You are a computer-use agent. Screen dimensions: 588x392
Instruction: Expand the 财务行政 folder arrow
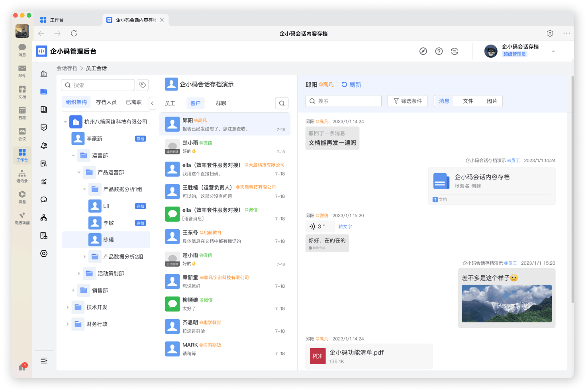68,324
